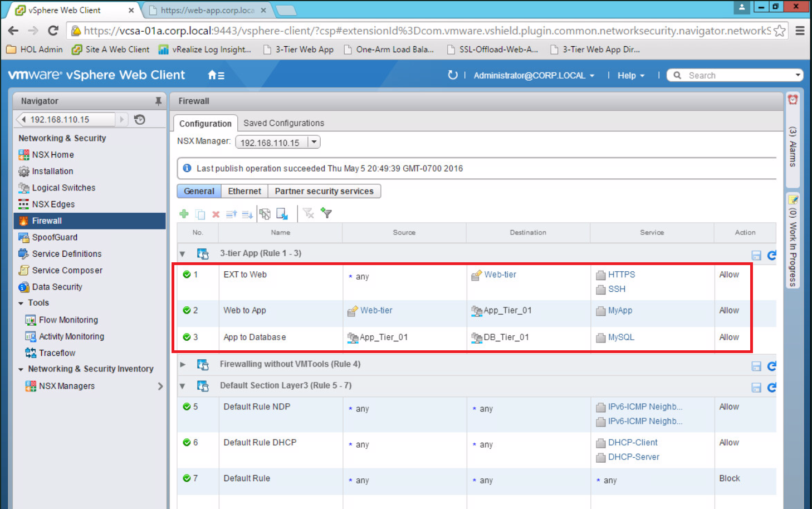Click the 3-tier App section icon
This screenshot has width=812, height=509.
click(203, 253)
